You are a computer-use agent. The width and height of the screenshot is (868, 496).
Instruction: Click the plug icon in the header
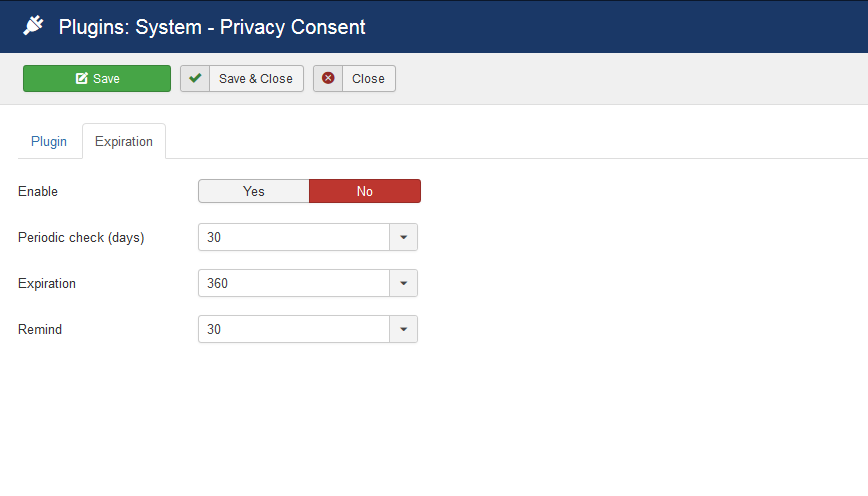pyautogui.click(x=33, y=27)
